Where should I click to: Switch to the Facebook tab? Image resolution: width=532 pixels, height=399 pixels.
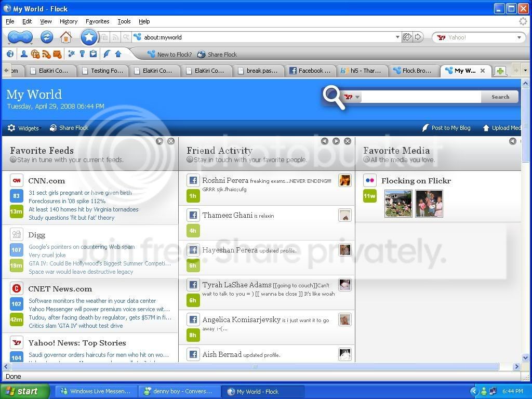pyautogui.click(x=310, y=71)
